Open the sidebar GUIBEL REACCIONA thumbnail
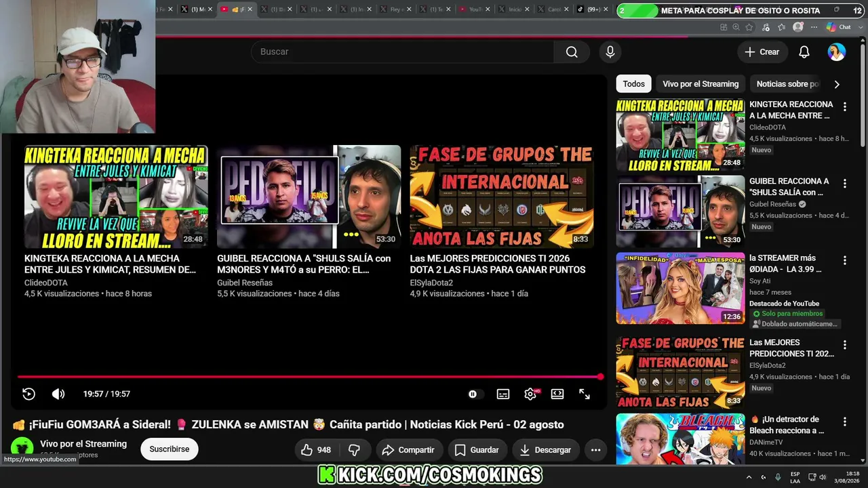This screenshot has width=868, height=488. pos(680,211)
